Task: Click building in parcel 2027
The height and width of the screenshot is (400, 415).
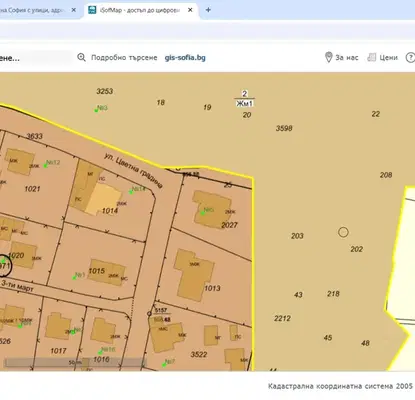Action: pyautogui.click(x=212, y=208)
